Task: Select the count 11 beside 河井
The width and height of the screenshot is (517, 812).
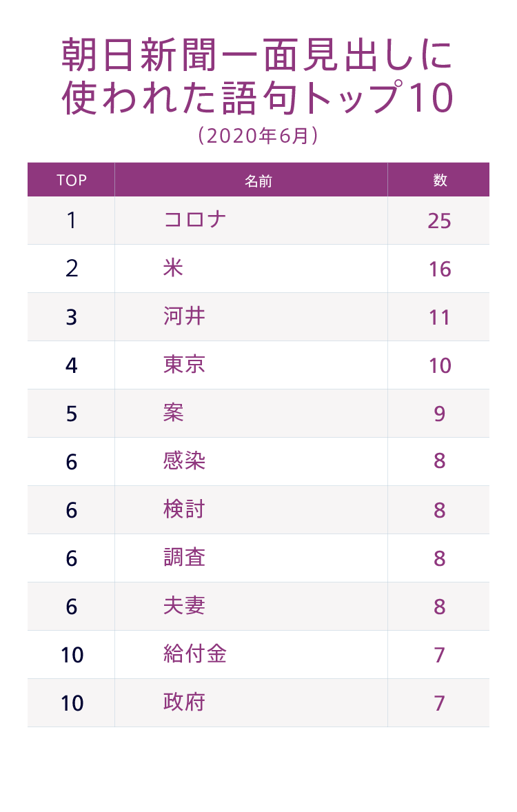Action: pos(439,317)
